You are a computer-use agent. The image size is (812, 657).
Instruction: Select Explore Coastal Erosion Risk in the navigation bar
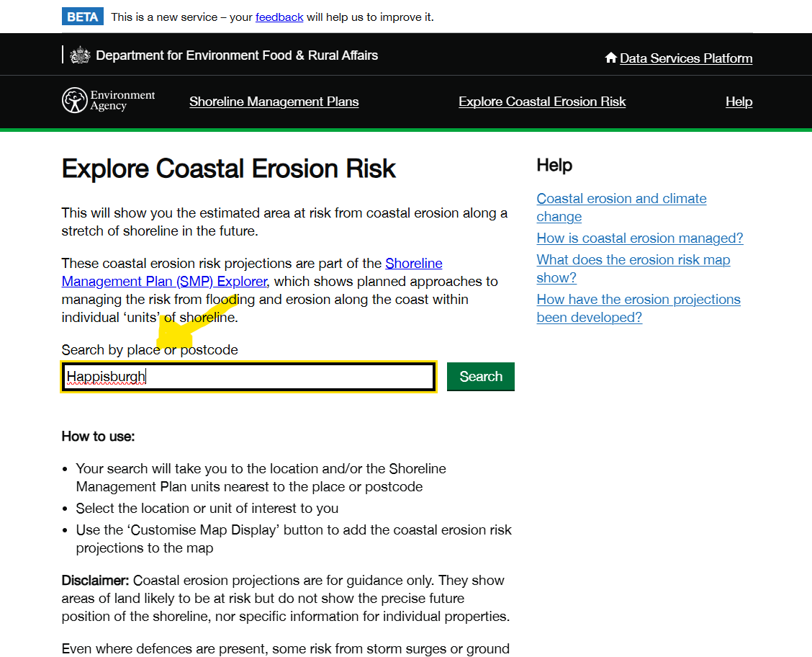(x=542, y=102)
